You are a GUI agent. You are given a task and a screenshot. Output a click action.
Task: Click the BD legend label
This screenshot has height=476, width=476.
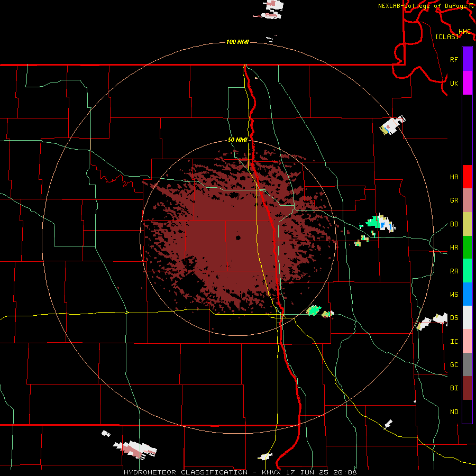[454, 224]
